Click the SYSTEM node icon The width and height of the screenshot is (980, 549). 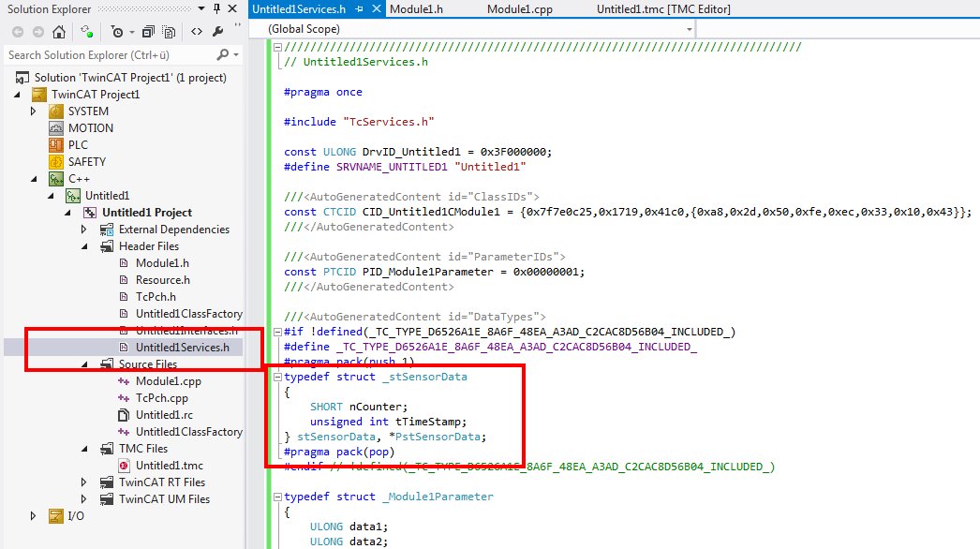point(56,111)
